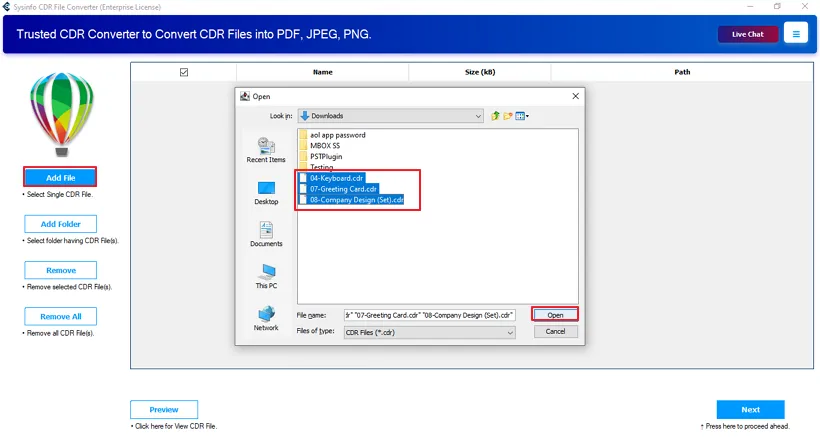Open the view menu icon in dialog
Screen dimensions: 820x437
click(x=522, y=116)
